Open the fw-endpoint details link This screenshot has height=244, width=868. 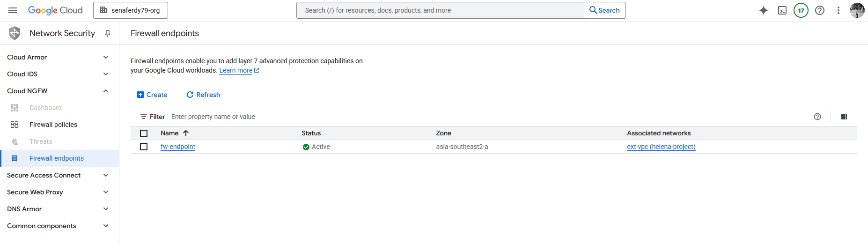pyautogui.click(x=177, y=147)
